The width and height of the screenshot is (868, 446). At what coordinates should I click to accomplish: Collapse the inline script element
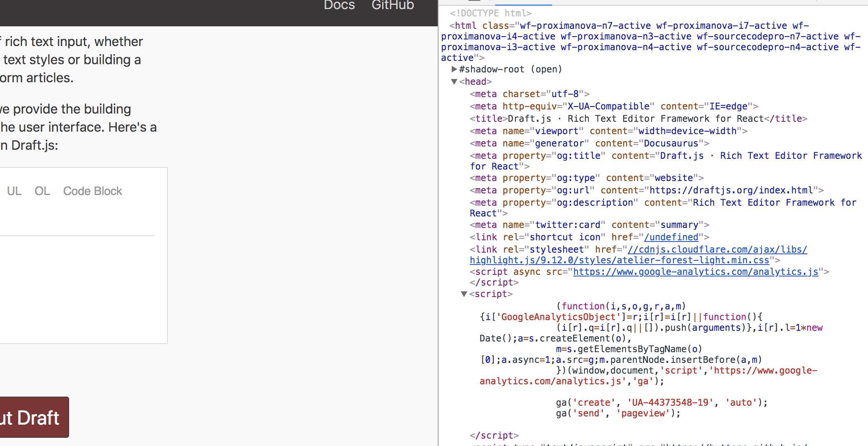464,294
